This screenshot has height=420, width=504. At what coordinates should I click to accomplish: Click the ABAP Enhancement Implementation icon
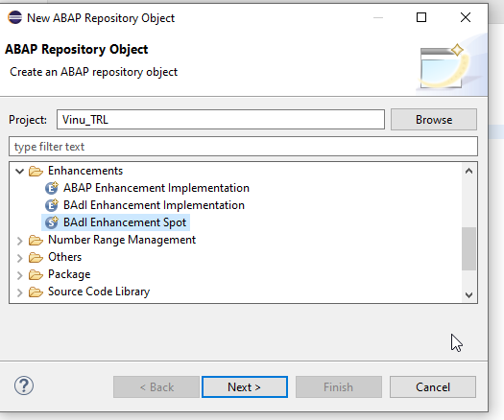(52, 188)
